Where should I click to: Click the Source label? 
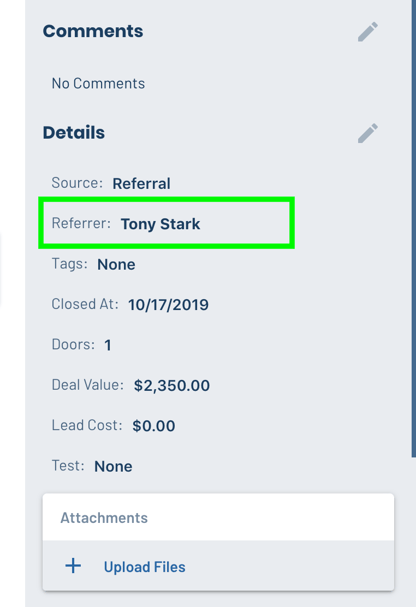[x=77, y=183]
